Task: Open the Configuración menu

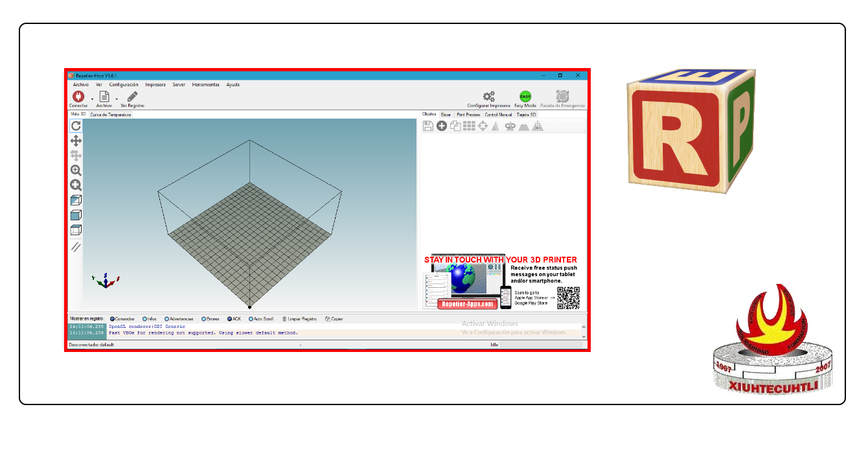Action: pyautogui.click(x=124, y=84)
